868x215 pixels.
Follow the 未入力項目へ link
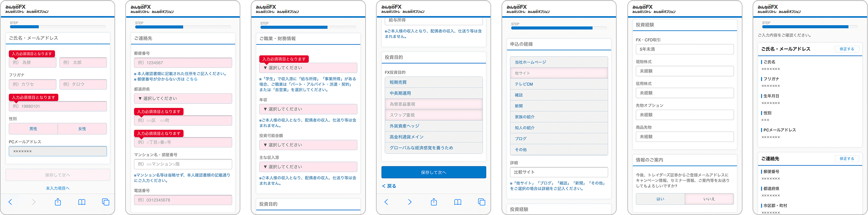58,188
